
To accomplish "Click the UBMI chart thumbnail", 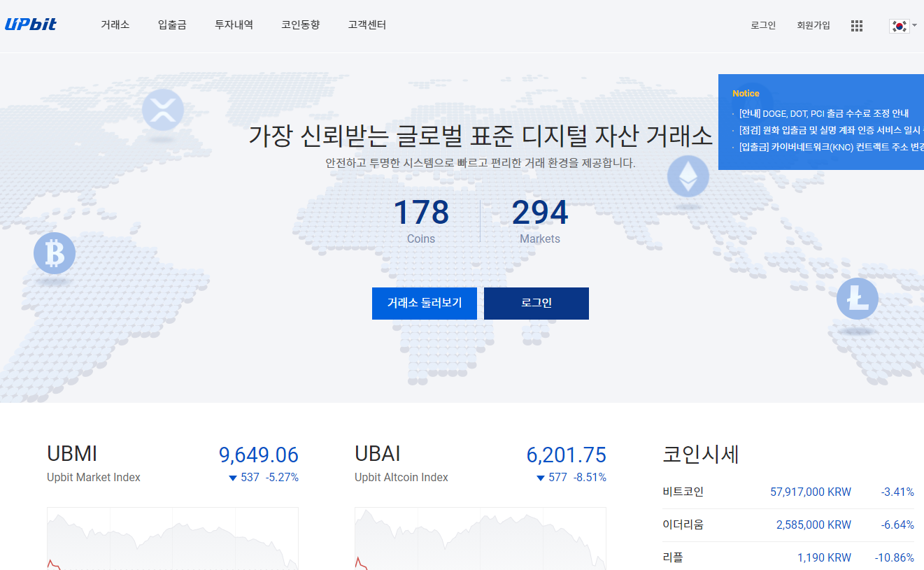I will coord(173,539).
